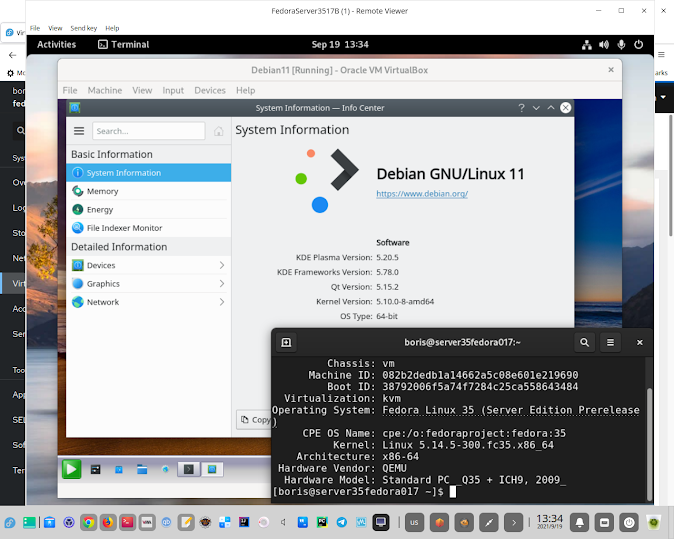Open Info Center help question mark
Screen dimensions: 674x539
(521, 108)
